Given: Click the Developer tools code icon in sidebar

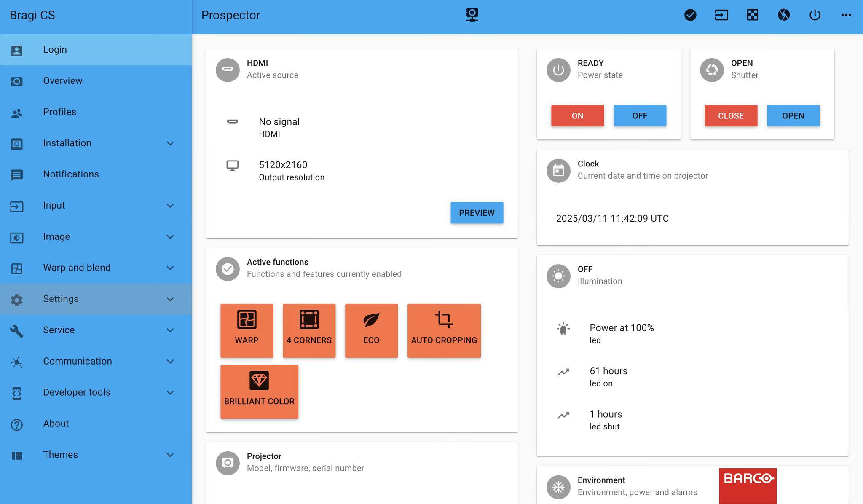Looking at the screenshot, I should click(17, 393).
